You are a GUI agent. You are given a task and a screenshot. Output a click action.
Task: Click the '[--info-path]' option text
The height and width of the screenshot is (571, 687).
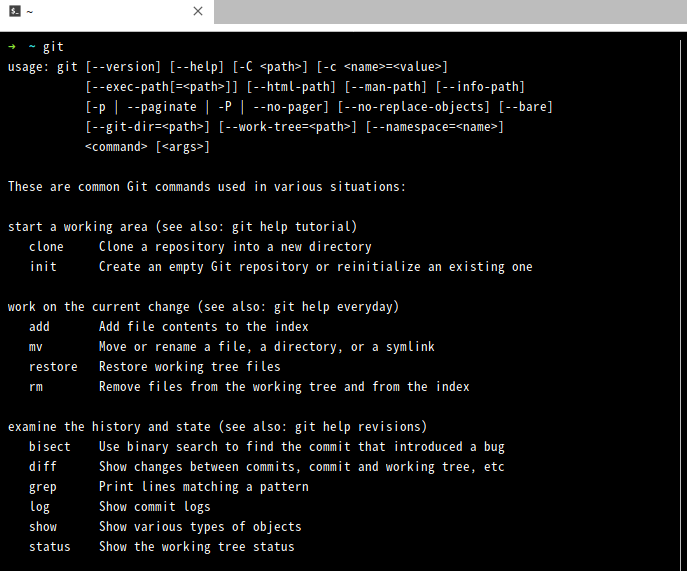480,87
